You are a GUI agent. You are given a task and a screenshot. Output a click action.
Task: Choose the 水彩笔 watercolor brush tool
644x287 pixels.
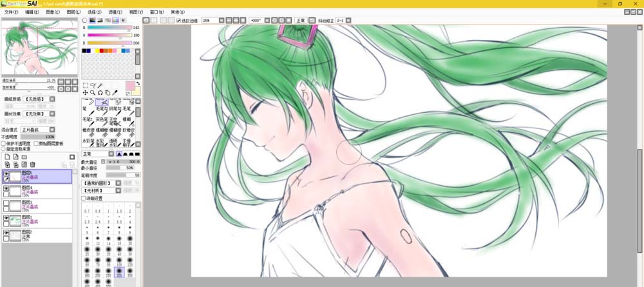(89, 143)
